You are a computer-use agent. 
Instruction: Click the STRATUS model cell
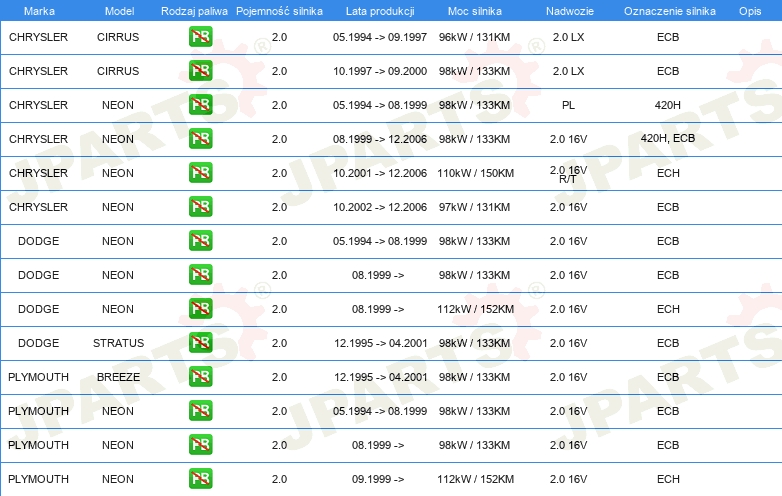click(118, 343)
